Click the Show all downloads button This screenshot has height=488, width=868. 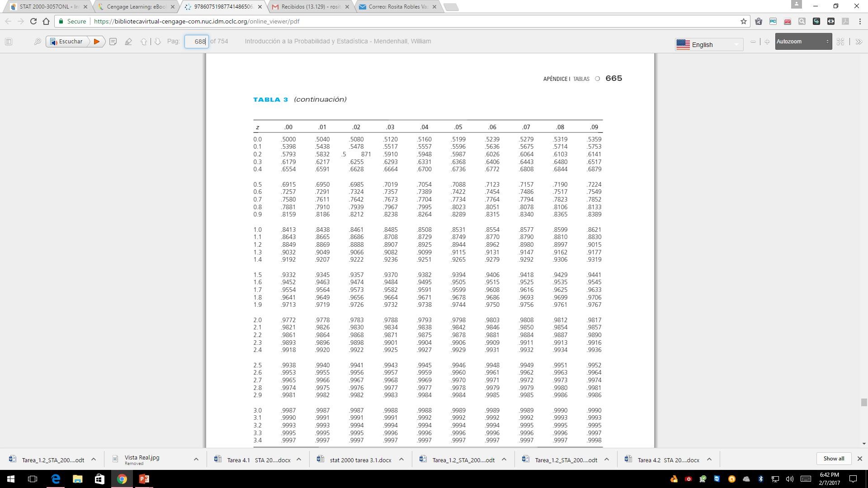pyautogui.click(x=833, y=458)
